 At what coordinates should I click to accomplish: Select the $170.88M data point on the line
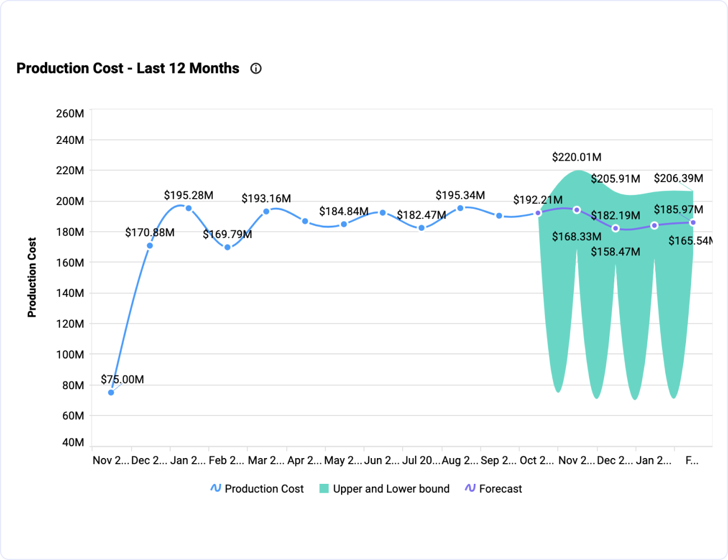150,246
